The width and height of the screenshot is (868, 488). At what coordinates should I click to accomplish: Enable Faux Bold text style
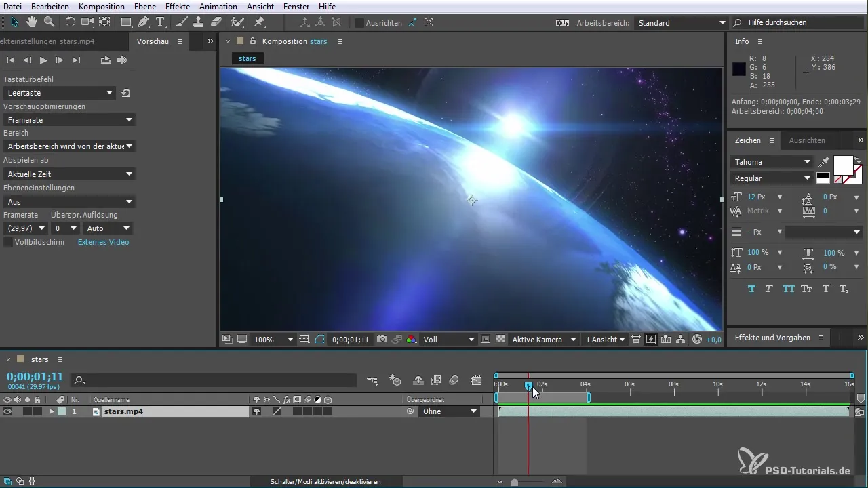coord(751,289)
